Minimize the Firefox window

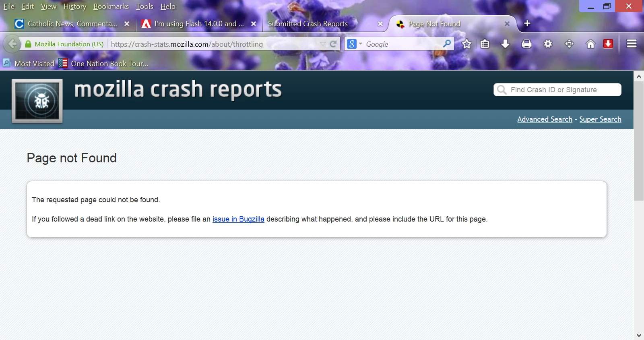pyautogui.click(x=591, y=6)
